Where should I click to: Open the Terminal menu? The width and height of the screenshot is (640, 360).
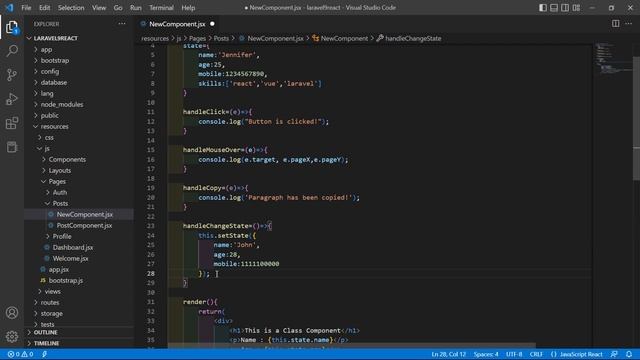pyautogui.click(x=161, y=7)
